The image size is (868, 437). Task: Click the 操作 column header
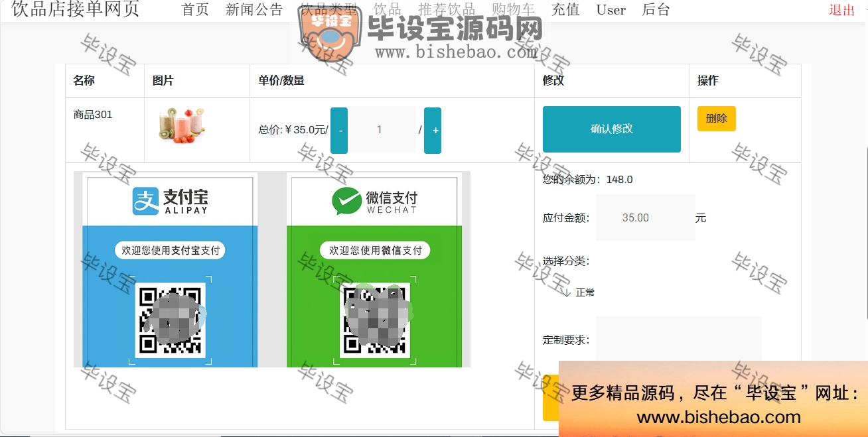(708, 80)
